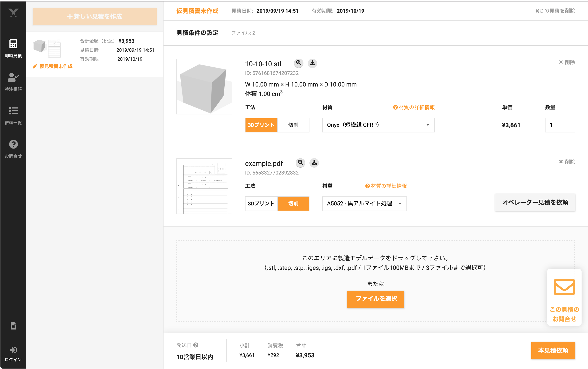Click the magnifier icon next to 10-10-10.stl
Viewport: 588px width, 369px height.
point(299,63)
